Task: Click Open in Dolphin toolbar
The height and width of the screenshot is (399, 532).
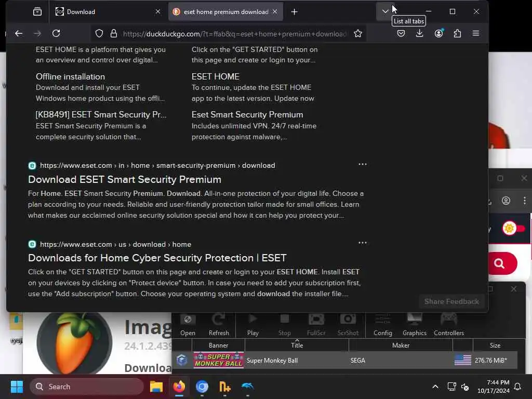Action: [x=188, y=325]
